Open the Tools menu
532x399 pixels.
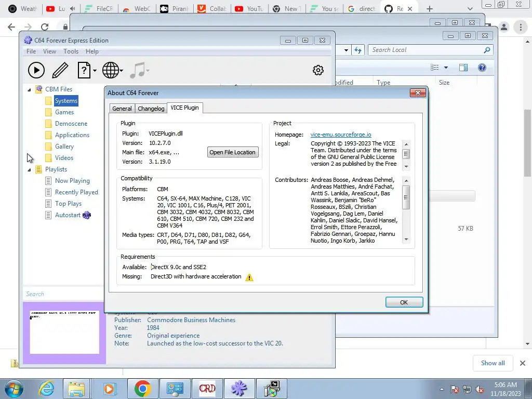[x=71, y=51]
